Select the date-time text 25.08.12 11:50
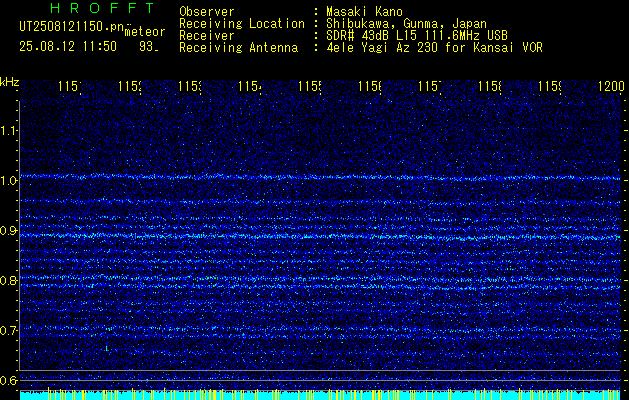Image resolution: width=629 pixels, height=400 pixels. (x=68, y=46)
